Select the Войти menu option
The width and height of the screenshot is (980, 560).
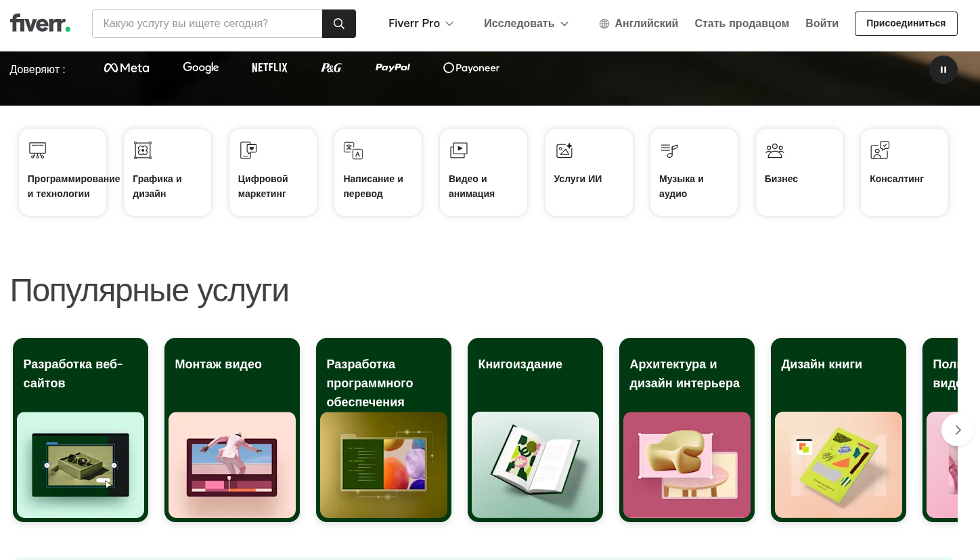(822, 23)
